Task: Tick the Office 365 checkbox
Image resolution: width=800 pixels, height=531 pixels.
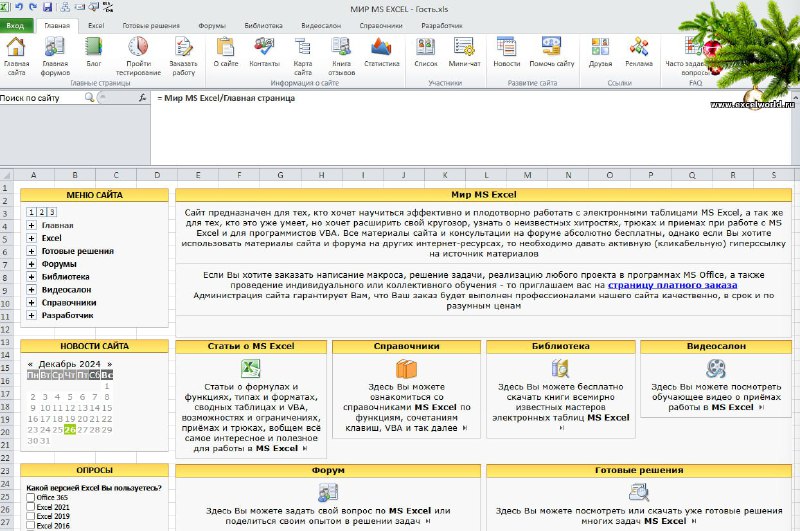Action: click(31, 497)
